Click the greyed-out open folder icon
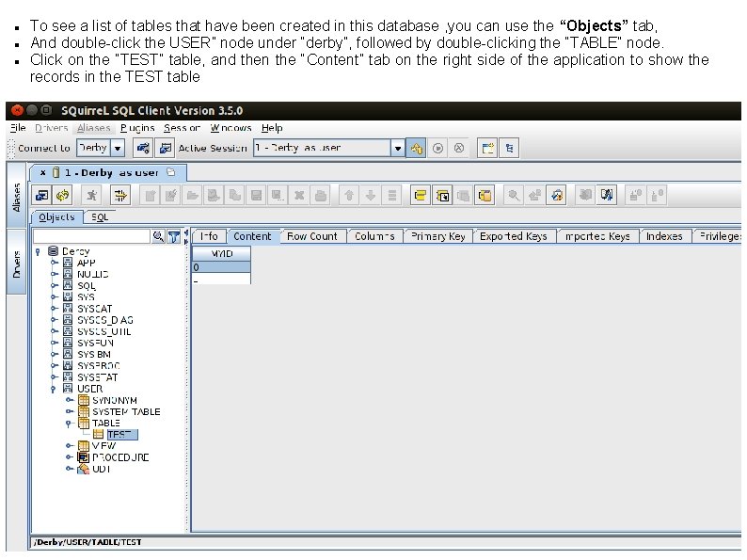 [x=192, y=195]
